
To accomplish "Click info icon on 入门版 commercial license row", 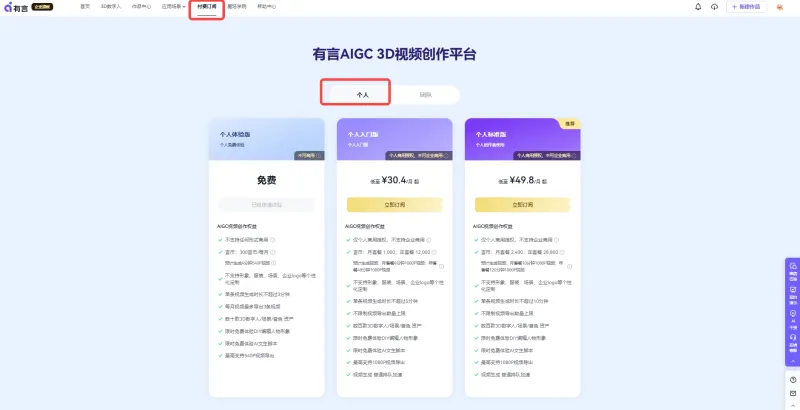I will [x=429, y=240].
